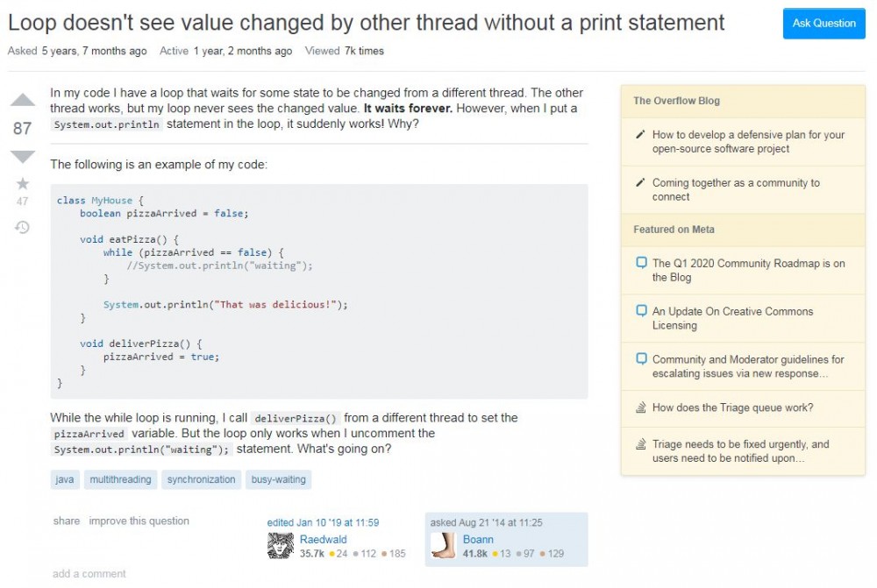Select the multithreading tag
This screenshot has height=588, width=877.
[x=121, y=479]
